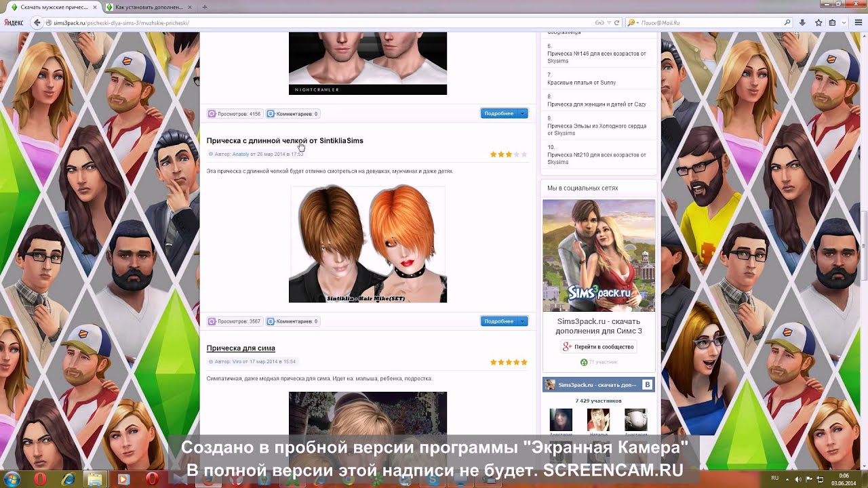Open the downloads arrow icon
The height and width of the screenshot is (488, 868).
803,22
